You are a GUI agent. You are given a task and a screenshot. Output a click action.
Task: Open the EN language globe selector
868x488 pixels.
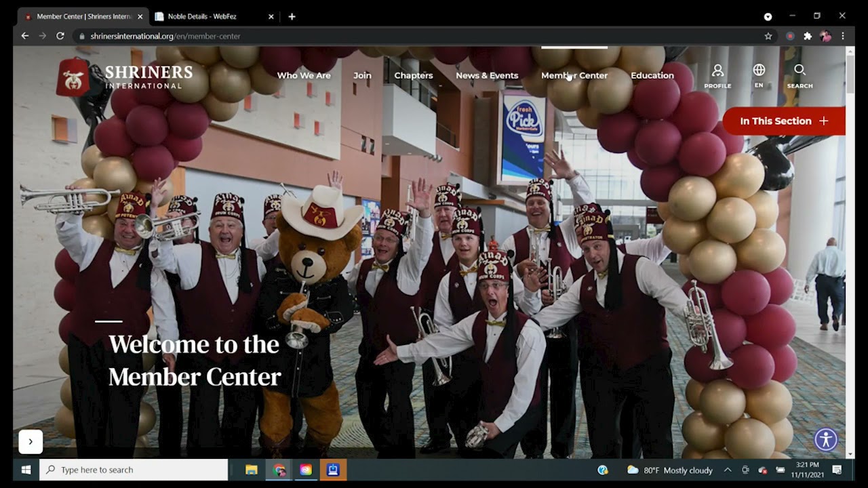(759, 75)
